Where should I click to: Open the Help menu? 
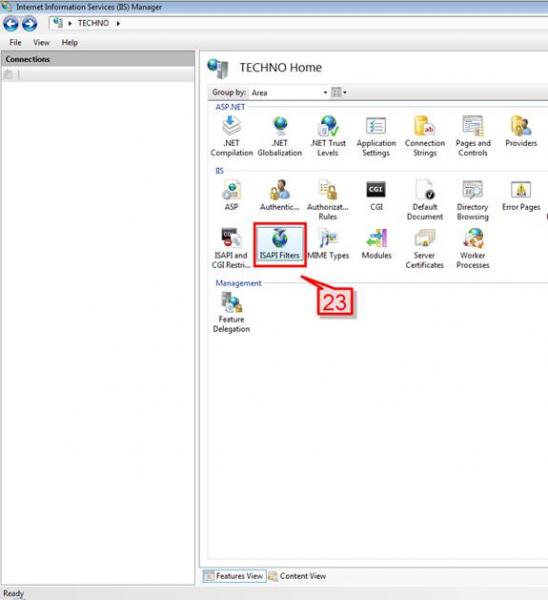point(70,42)
